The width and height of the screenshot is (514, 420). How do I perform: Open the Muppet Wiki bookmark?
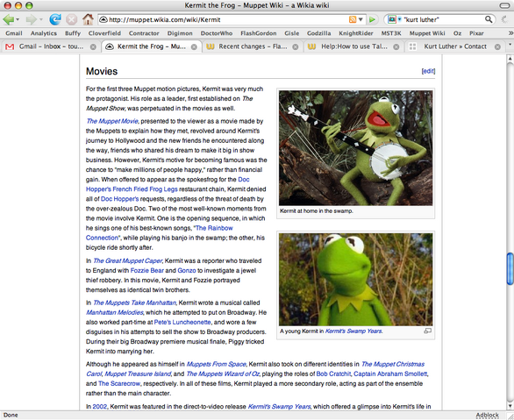pyautogui.click(x=427, y=33)
